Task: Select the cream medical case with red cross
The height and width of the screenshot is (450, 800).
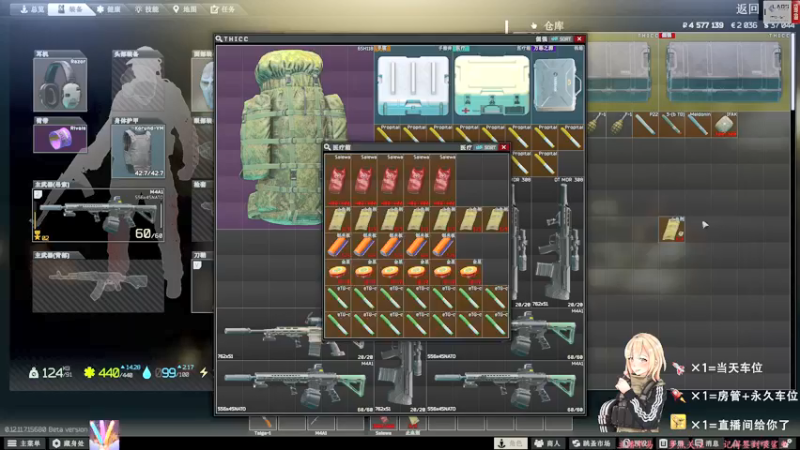Action: (x=492, y=85)
